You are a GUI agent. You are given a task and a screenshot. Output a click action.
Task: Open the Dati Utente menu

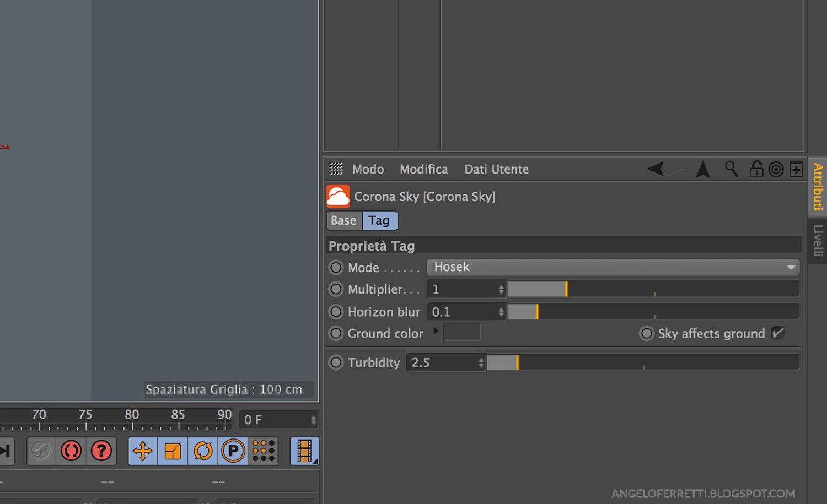[x=496, y=169]
